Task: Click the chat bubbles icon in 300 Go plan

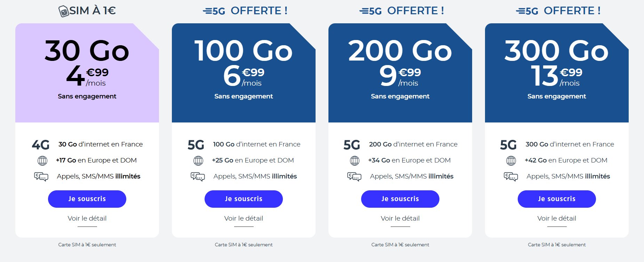Action: pos(511,177)
